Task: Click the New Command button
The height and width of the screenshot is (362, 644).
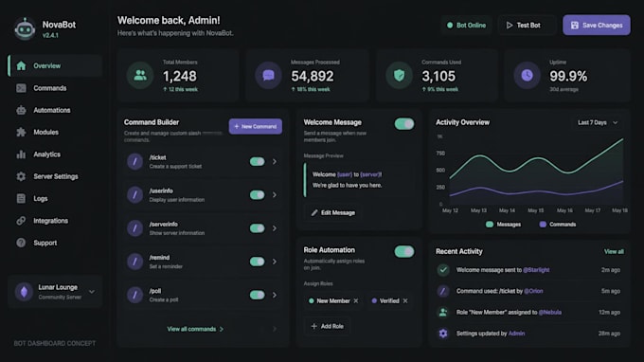Action: tap(256, 127)
